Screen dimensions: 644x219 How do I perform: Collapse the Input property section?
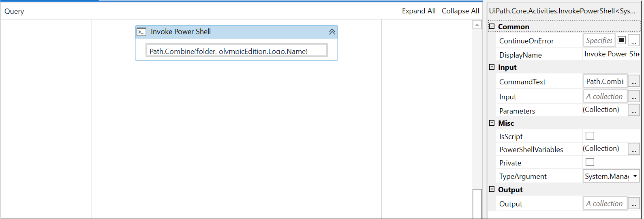point(492,67)
